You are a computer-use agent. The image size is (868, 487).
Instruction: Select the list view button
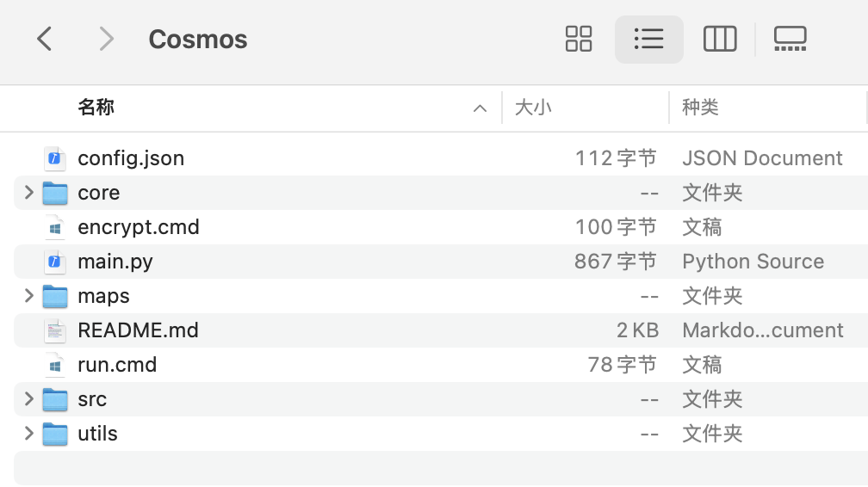[x=648, y=39]
